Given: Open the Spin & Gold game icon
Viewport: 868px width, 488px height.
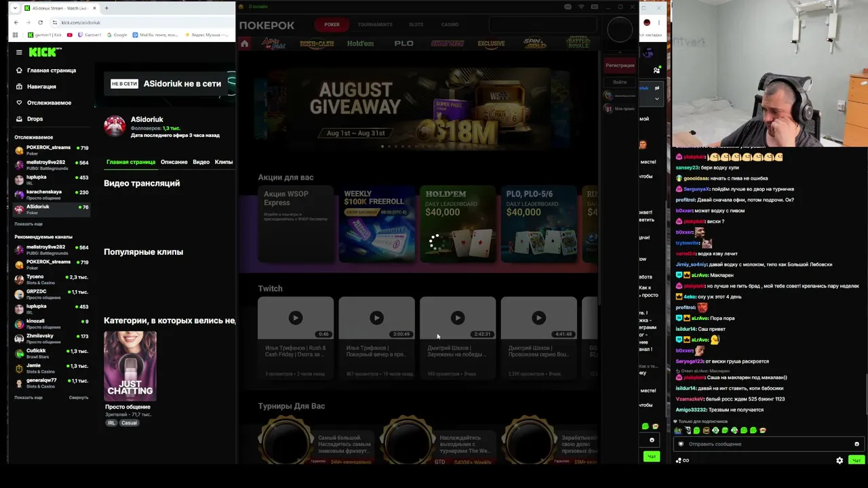Looking at the screenshot, I should coord(534,43).
